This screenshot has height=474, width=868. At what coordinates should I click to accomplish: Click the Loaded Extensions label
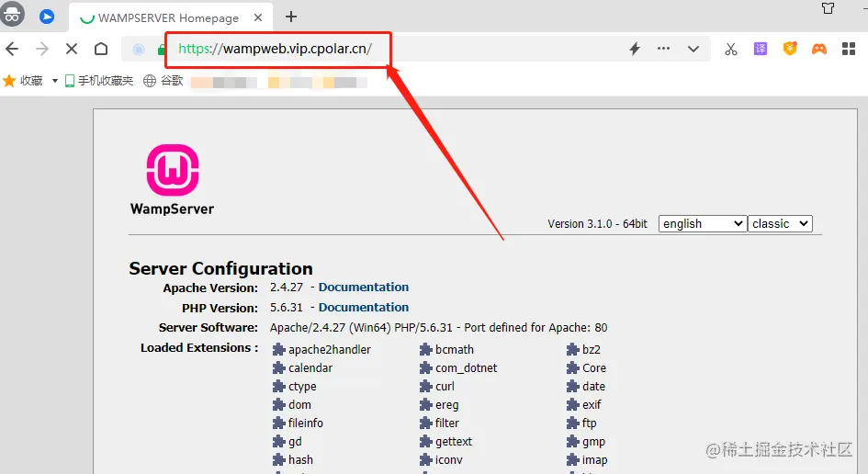pyautogui.click(x=199, y=348)
